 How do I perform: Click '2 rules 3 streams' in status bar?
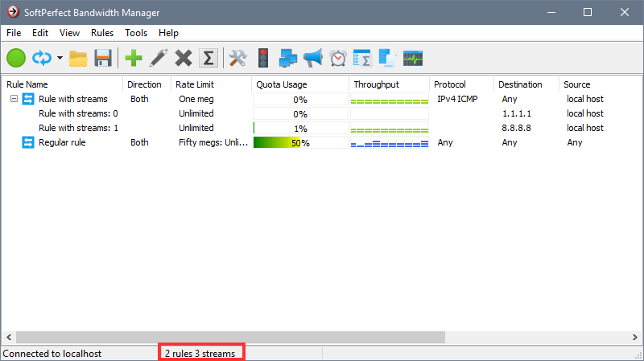(200, 354)
